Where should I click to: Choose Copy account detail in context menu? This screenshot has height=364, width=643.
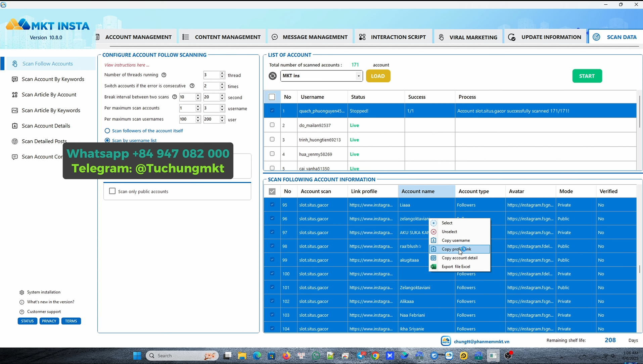(459, 258)
